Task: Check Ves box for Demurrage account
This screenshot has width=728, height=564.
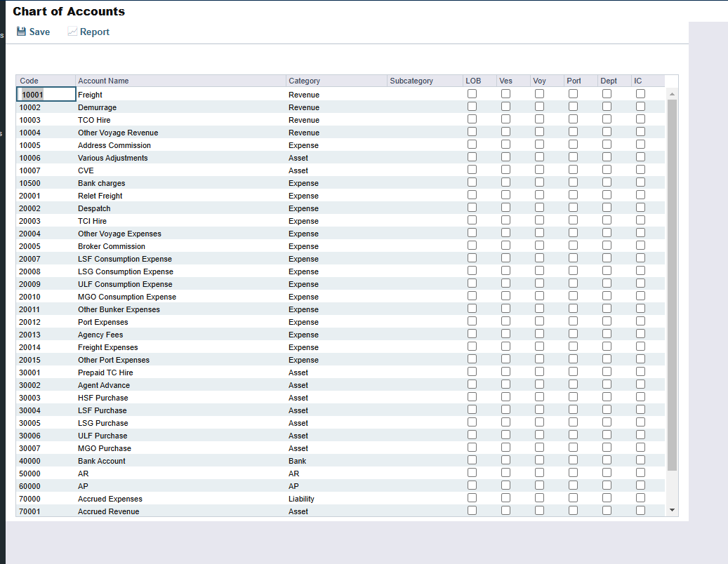Action: (x=505, y=107)
